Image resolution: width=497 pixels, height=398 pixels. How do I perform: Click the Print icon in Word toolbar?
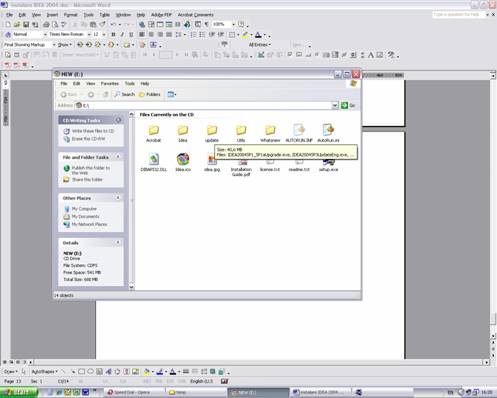pyautogui.click(x=46, y=24)
